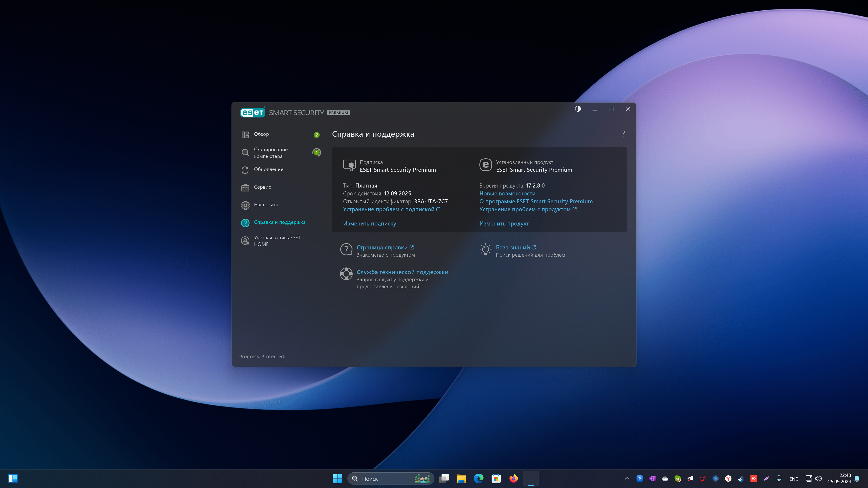Screen dimensions: 868x488
Task: Click the ESET logo in title bar
Action: pos(252,113)
